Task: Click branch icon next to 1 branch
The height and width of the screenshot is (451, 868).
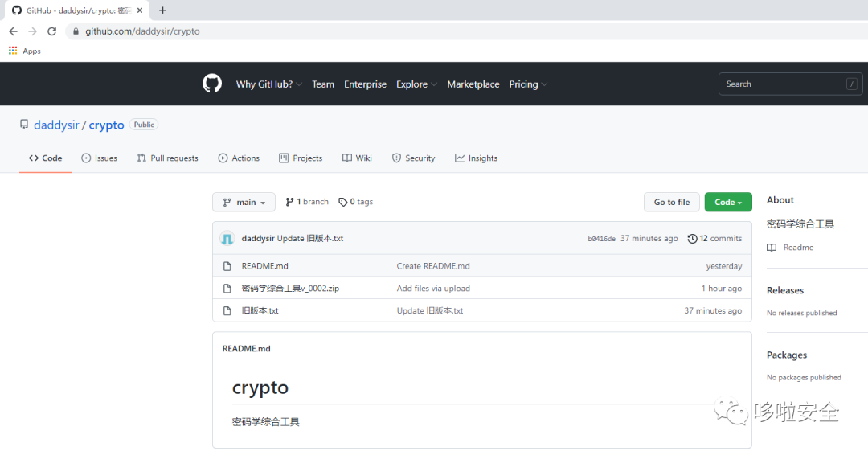Action: (x=289, y=203)
